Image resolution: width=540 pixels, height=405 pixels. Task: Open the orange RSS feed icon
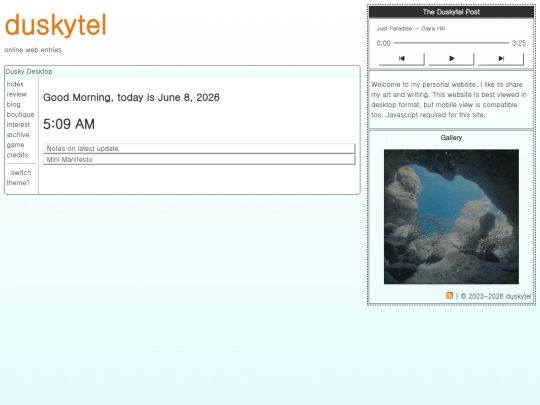pos(449,295)
